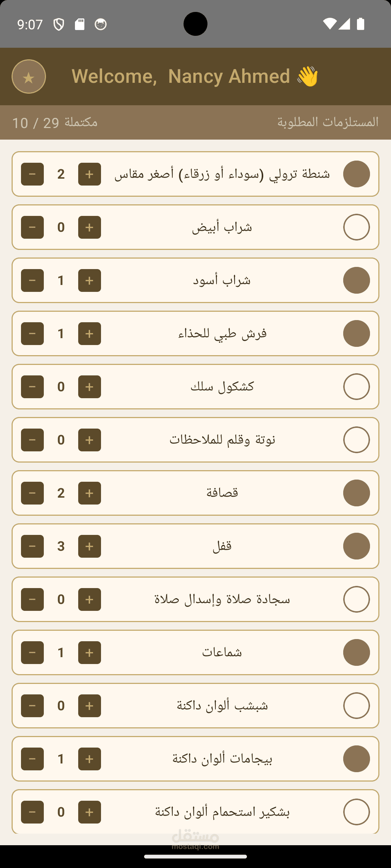Tap the Welcome, Nancy Ahmed title
391x868 pixels.
[x=195, y=76]
